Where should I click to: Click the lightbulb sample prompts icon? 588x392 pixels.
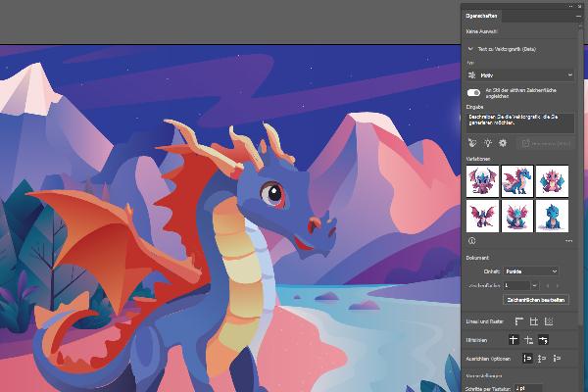[487, 143]
